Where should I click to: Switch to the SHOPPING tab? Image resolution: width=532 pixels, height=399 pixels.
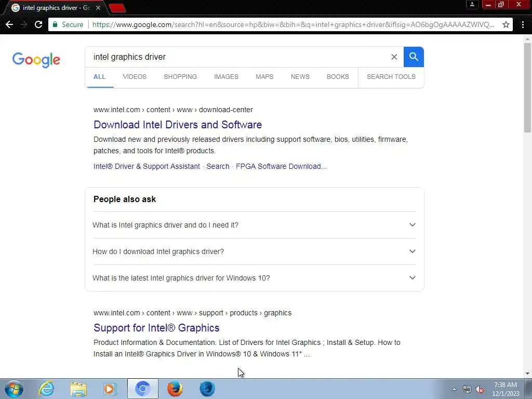tap(180, 77)
